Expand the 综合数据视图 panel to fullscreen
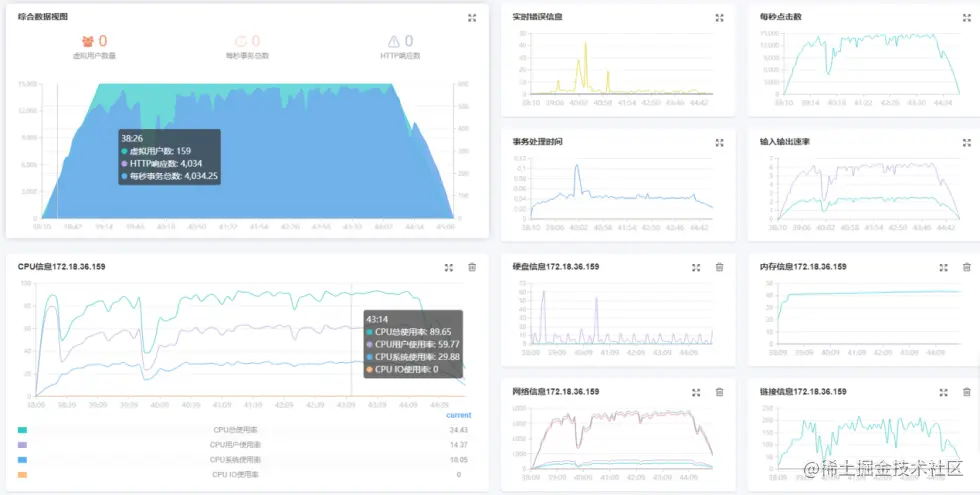 (472, 18)
